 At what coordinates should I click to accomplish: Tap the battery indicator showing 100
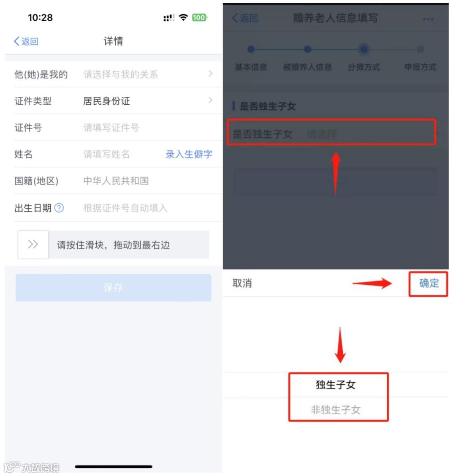click(x=199, y=18)
